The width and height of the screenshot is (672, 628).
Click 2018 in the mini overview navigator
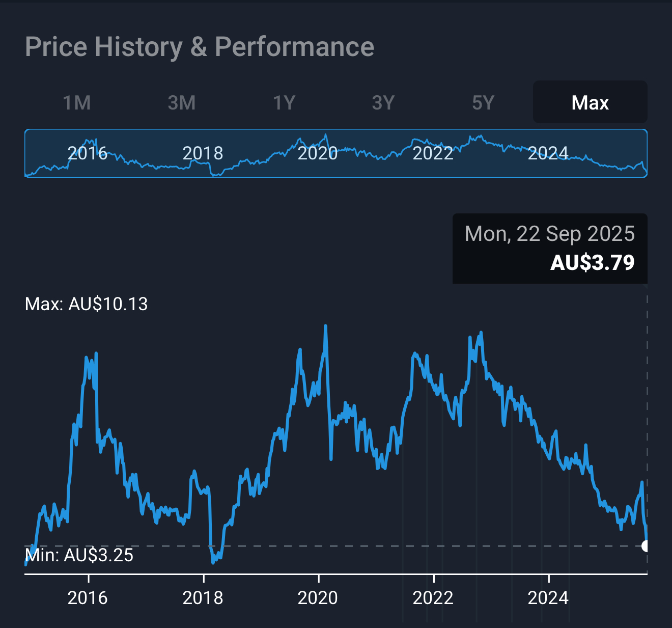click(203, 153)
